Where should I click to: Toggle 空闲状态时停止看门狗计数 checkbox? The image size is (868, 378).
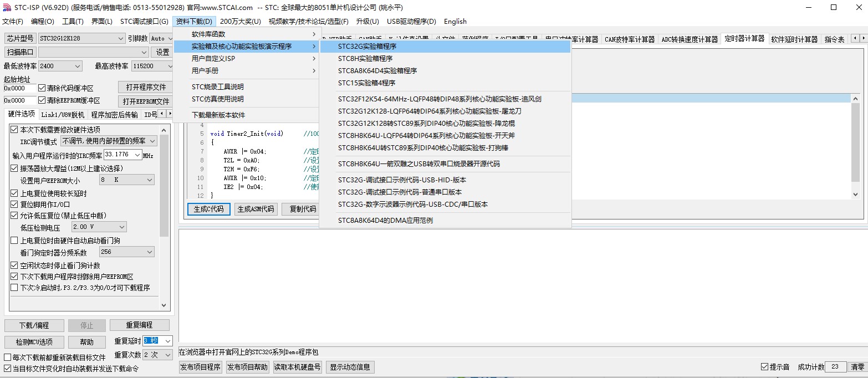(14, 265)
